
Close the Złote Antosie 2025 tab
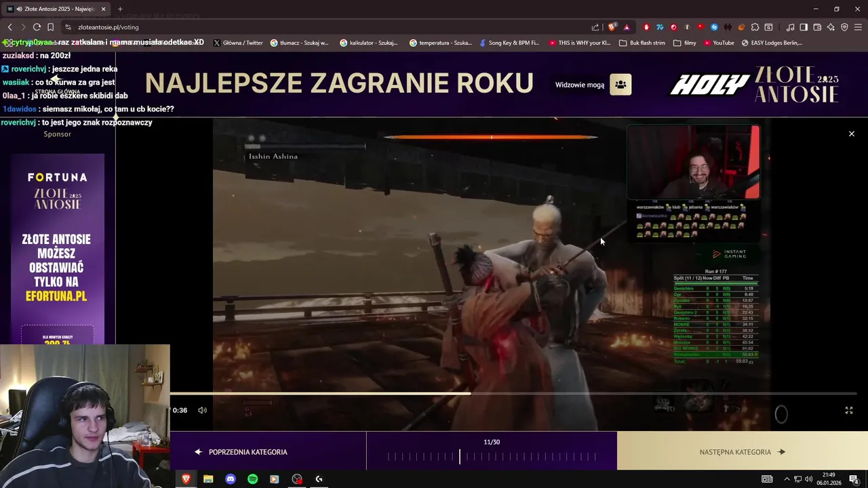(104, 9)
